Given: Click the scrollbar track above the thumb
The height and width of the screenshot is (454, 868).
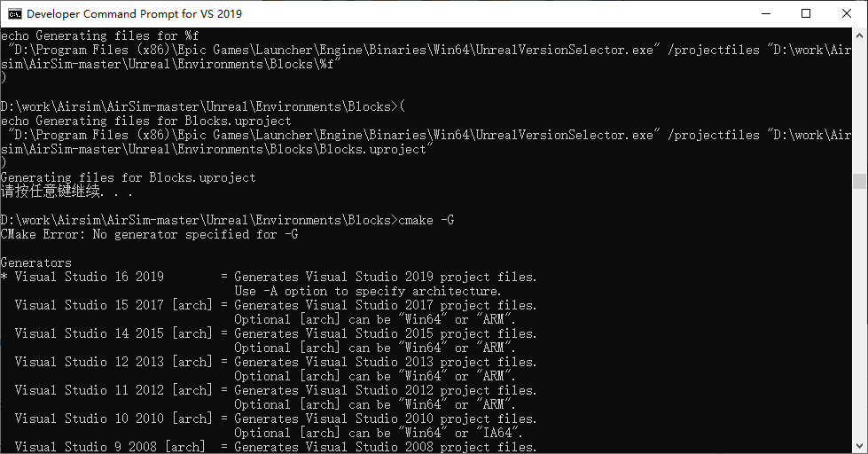Looking at the screenshot, I should [x=860, y=106].
